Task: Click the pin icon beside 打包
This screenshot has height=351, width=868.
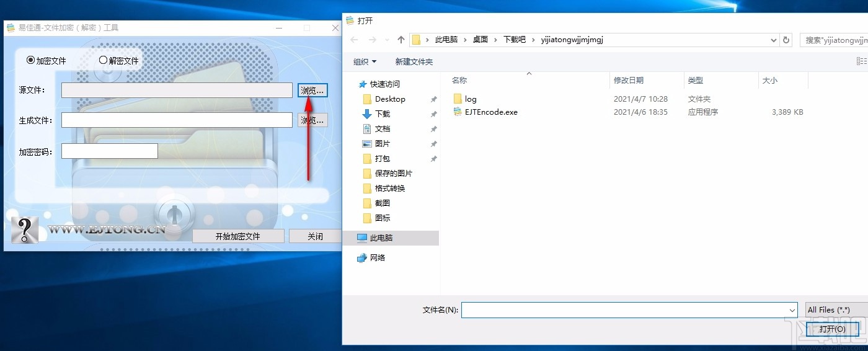Action: pos(433,159)
